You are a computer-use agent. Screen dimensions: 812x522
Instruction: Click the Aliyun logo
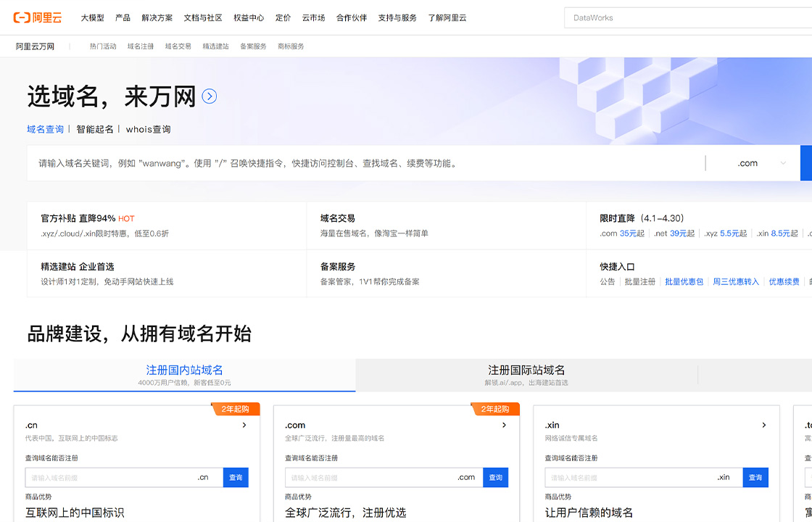point(37,17)
